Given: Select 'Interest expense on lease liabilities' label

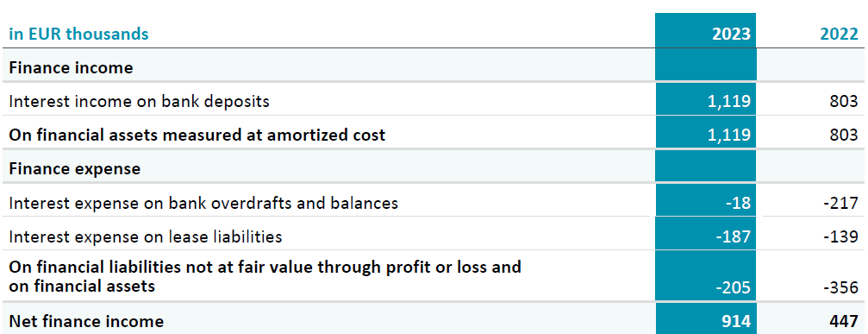Looking at the screenshot, I should pyautogui.click(x=146, y=237).
